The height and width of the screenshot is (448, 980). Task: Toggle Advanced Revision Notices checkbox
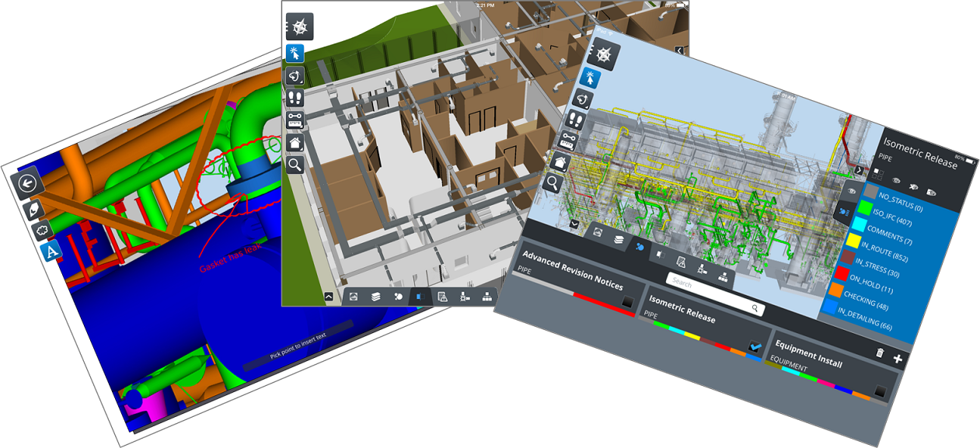click(627, 301)
